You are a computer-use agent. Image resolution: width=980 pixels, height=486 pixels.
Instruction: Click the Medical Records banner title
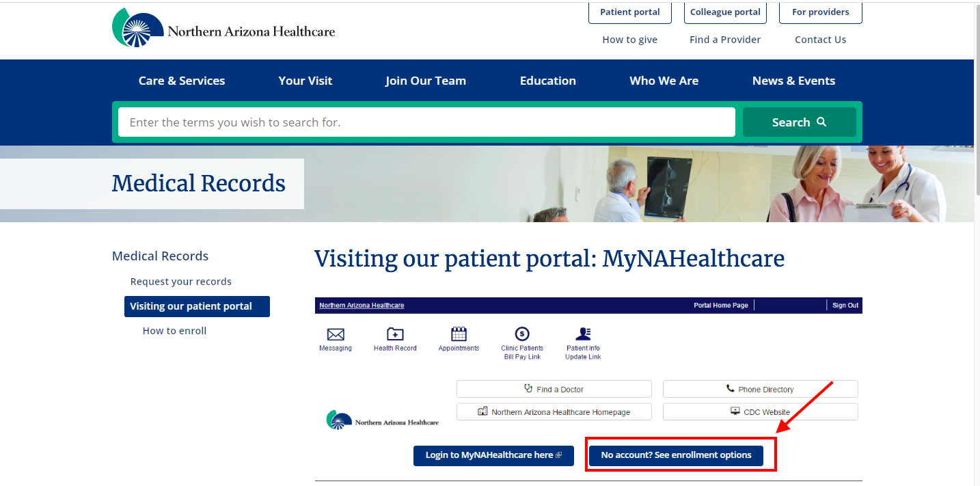click(x=199, y=183)
